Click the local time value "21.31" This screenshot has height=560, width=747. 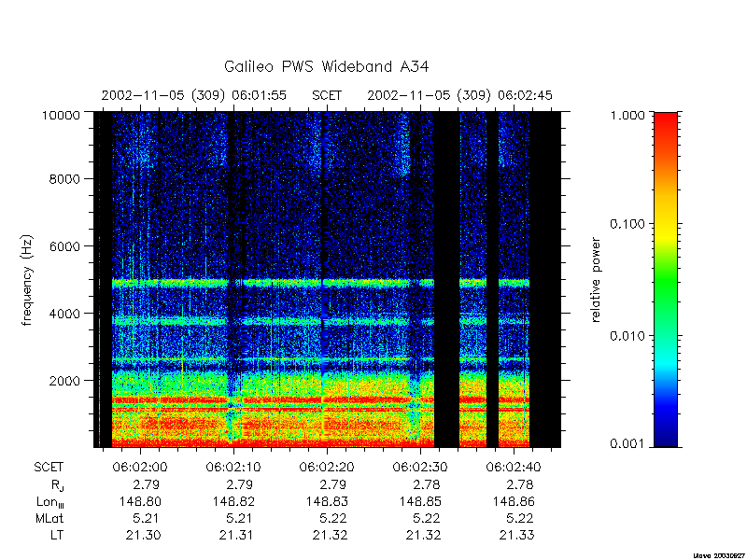237,535
